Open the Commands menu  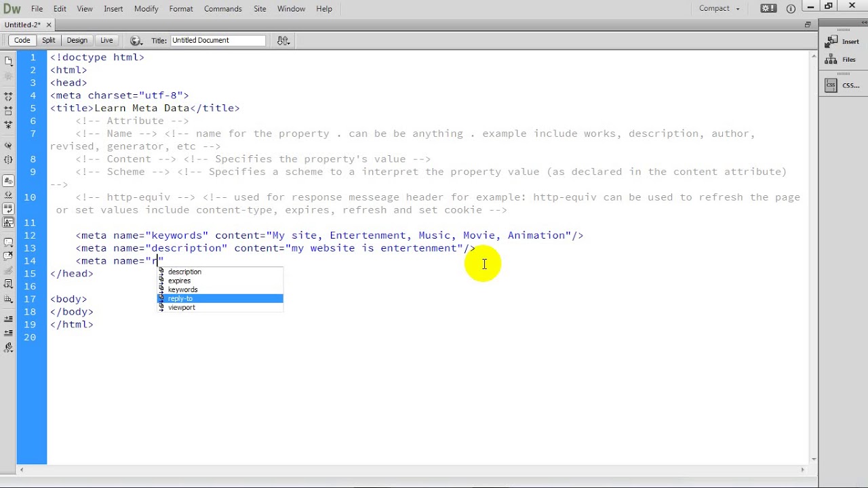[x=222, y=9]
